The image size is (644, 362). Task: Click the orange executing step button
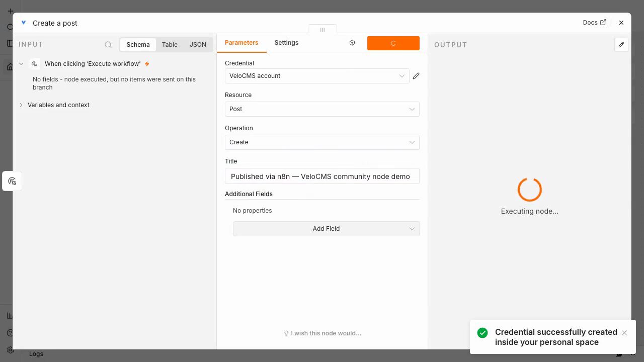(393, 43)
